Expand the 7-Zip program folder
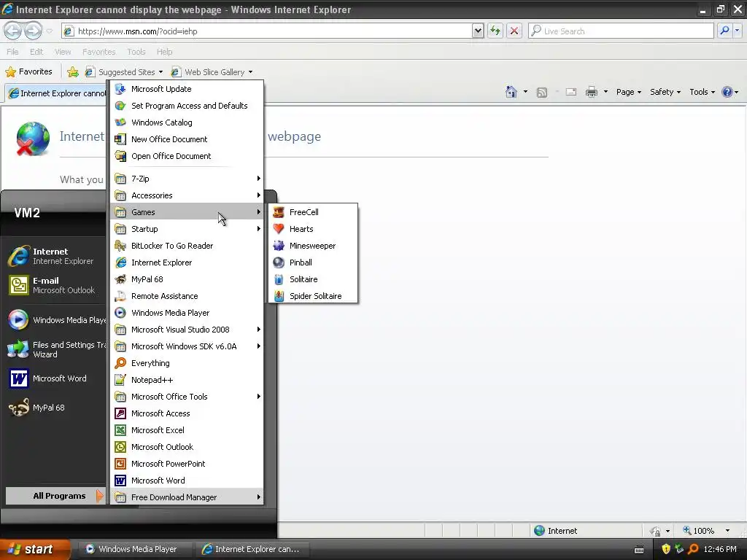The image size is (747, 560). point(187,179)
